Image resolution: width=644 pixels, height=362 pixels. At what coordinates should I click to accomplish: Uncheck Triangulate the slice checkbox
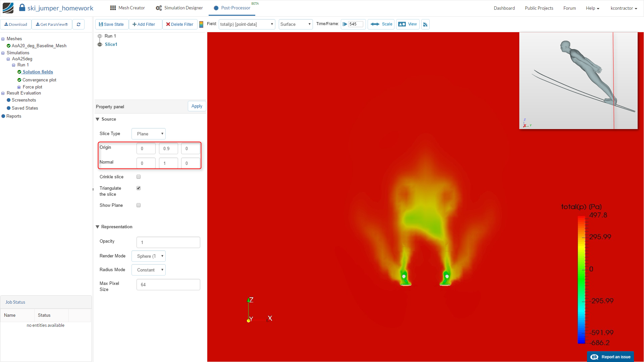(139, 188)
